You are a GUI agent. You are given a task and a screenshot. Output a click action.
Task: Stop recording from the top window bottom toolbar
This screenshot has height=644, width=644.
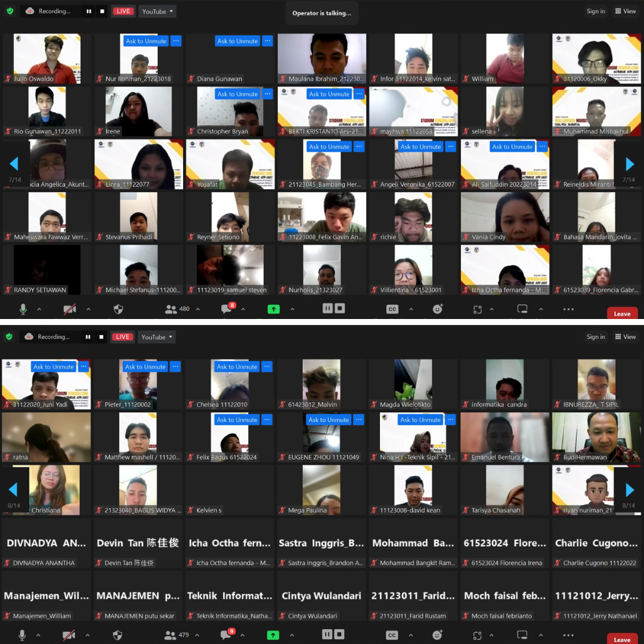point(340,308)
